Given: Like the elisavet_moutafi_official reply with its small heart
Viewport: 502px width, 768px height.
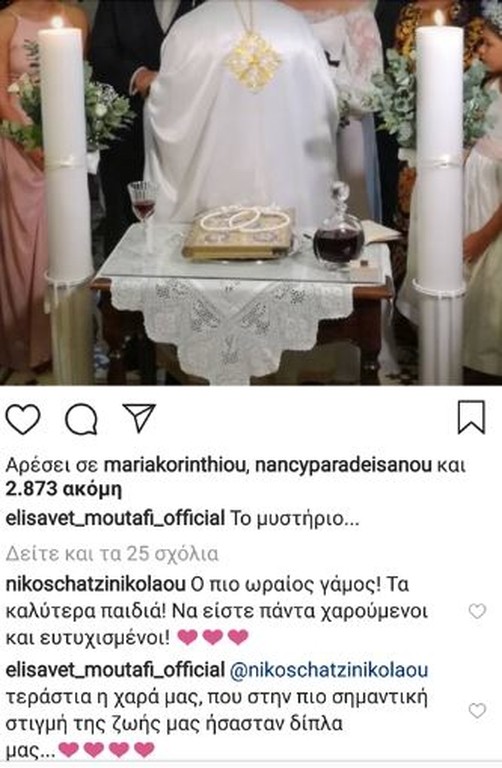Looking at the screenshot, I should click(477, 710).
